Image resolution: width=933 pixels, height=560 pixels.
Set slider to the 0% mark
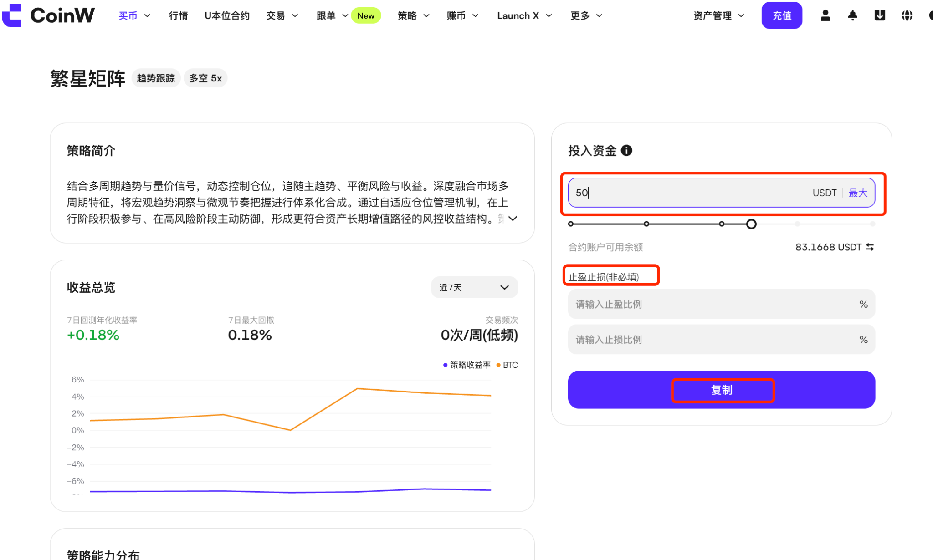coord(571,224)
